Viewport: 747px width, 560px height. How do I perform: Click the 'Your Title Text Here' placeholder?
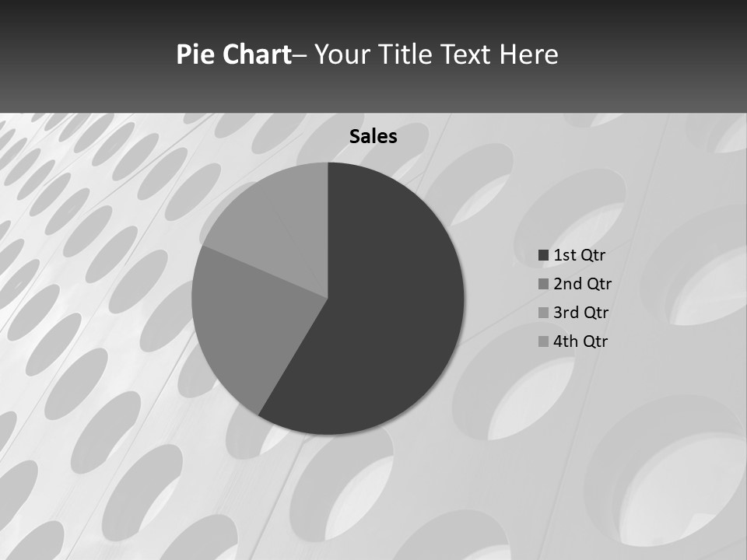click(x=437, y=54)
